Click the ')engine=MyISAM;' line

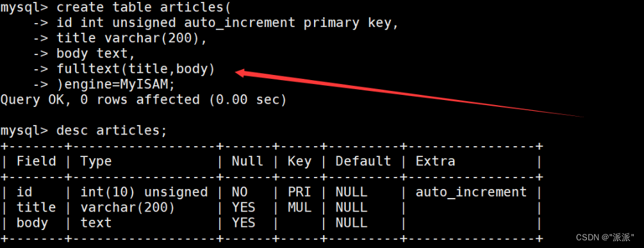[116, 85]
